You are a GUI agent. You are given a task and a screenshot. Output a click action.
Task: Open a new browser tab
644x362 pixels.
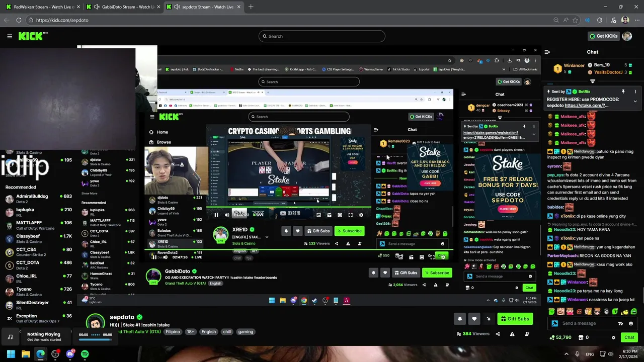coord(251,7)
